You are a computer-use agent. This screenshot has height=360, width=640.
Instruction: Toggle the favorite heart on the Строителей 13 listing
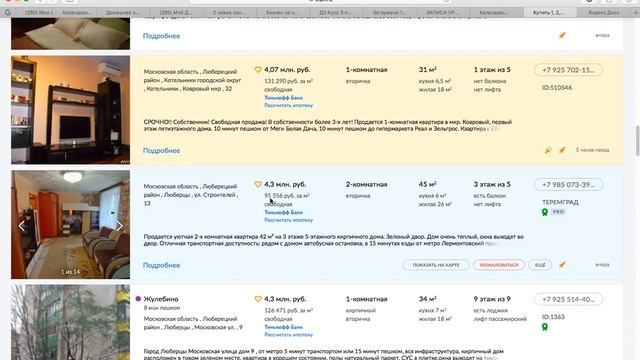click(258, 184)
